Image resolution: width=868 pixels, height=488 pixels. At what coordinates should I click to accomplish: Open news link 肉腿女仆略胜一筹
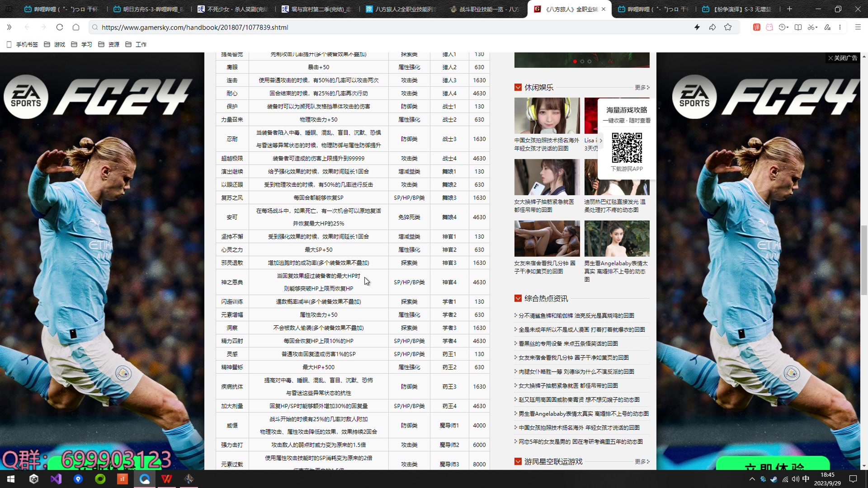pos(576,372)
